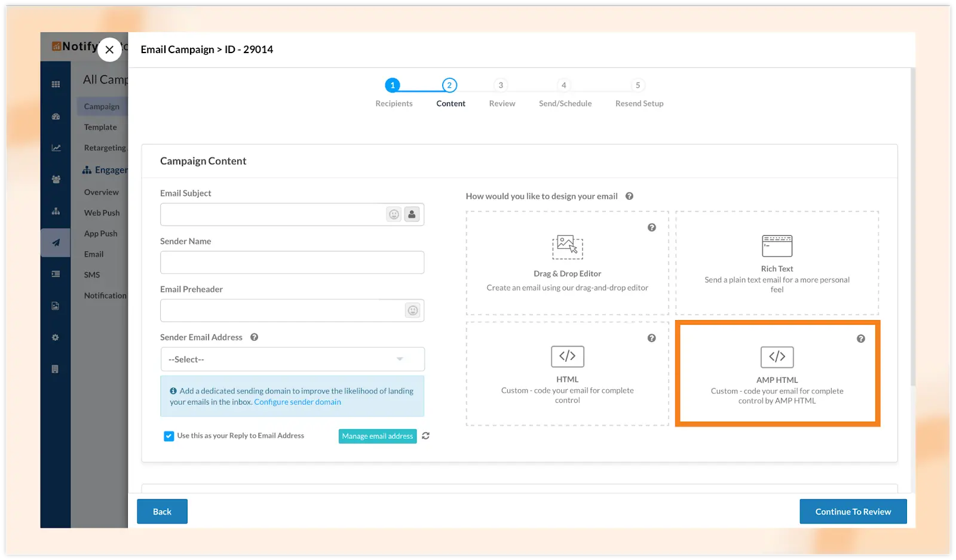956x560 pixels.
Task: Click help icon on Drag & Drop Editor card
Action: coord(651,227)
